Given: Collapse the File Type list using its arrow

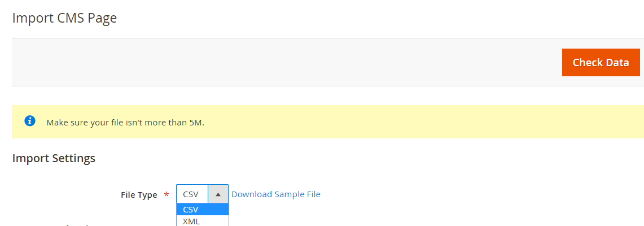Looking at the screenshot, I should tap(218, 194).
